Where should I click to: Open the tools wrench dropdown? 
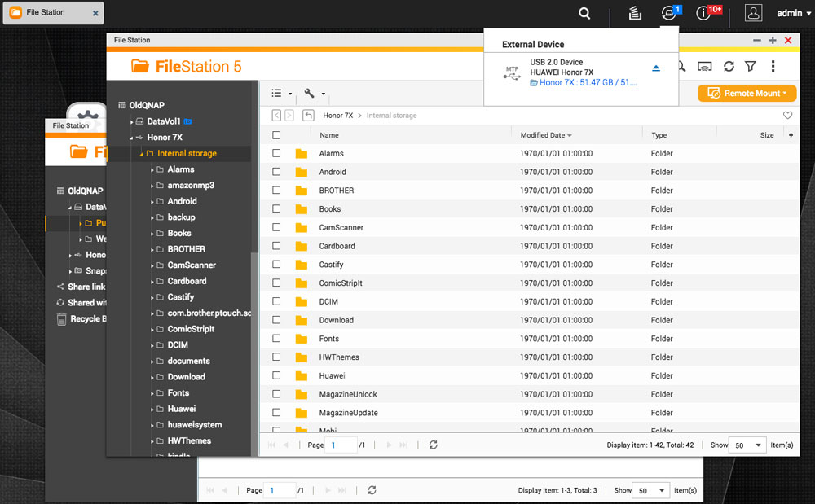(x=315, y=94)
